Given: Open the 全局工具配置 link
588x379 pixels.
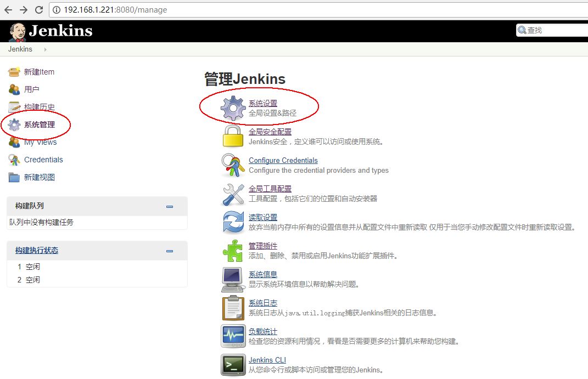Looking at the screenshot, I should 270,189.
